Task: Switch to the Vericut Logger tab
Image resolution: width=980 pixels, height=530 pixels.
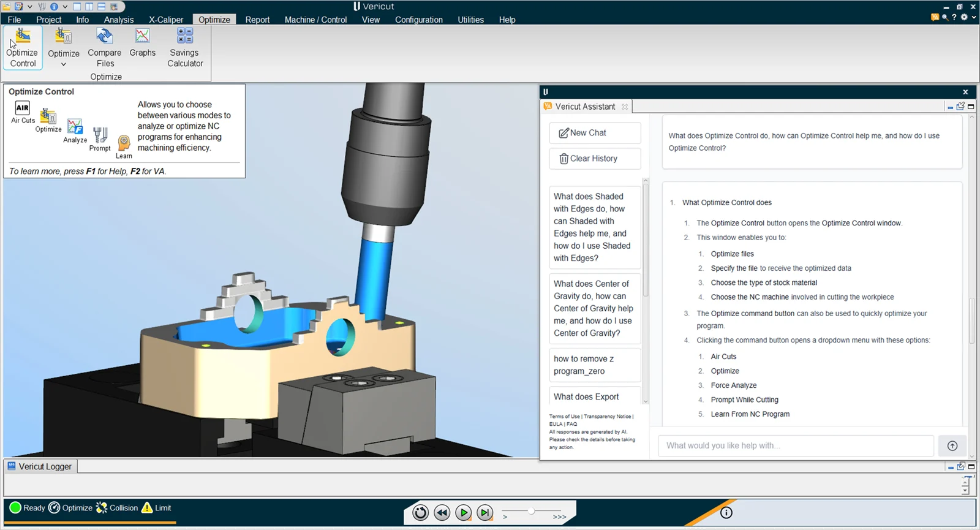Action: [40, 466]
